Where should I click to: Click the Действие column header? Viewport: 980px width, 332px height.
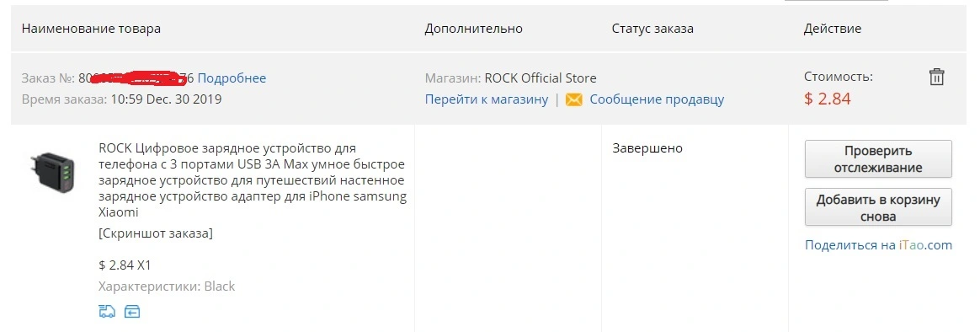tap(833, 29)
